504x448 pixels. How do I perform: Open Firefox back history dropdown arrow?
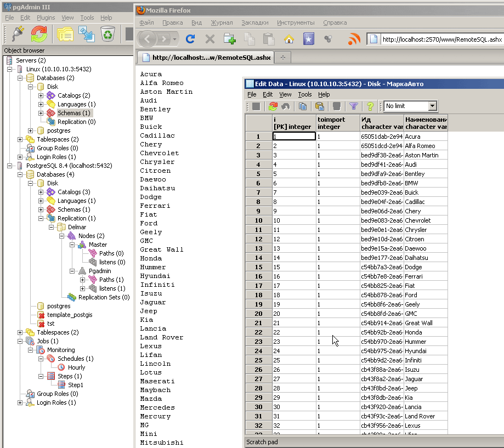[174, 39]
